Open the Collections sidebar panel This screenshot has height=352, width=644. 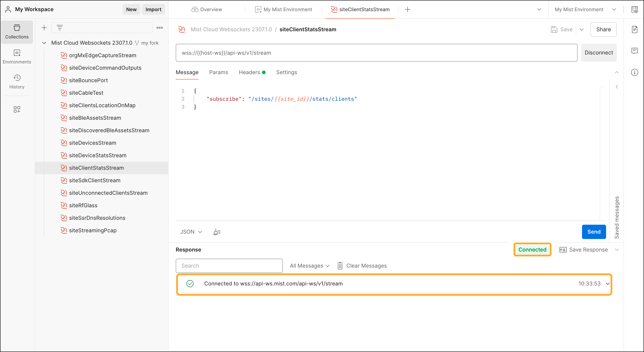17,32
